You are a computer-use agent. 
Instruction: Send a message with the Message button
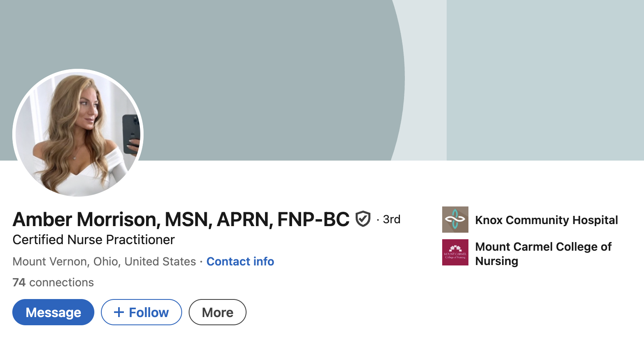click(53, 313)
